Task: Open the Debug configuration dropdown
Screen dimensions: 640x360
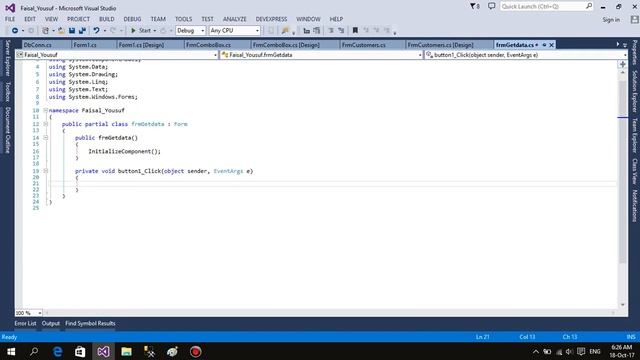Action: [x=190, y=31]
